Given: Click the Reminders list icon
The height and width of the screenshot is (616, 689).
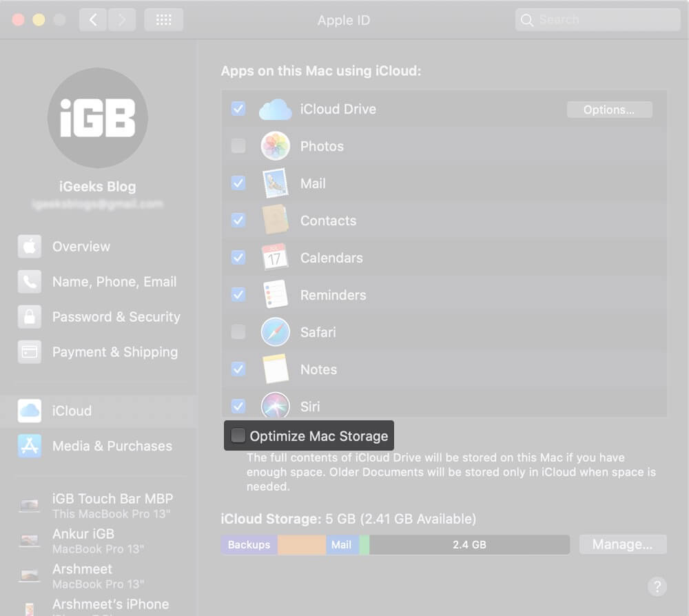Looking at the screenshot, I should (275, 294).
